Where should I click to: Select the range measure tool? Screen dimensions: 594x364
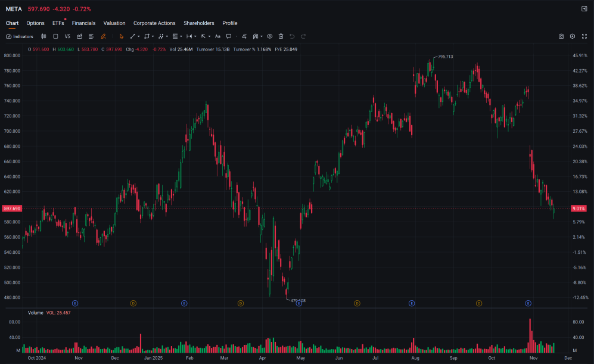coord(189,36)
